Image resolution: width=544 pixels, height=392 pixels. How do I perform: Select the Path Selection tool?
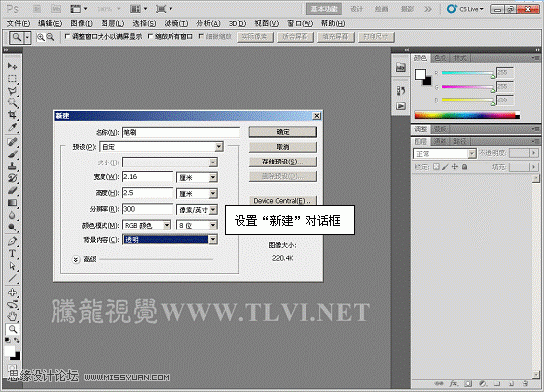click(12, 266)
